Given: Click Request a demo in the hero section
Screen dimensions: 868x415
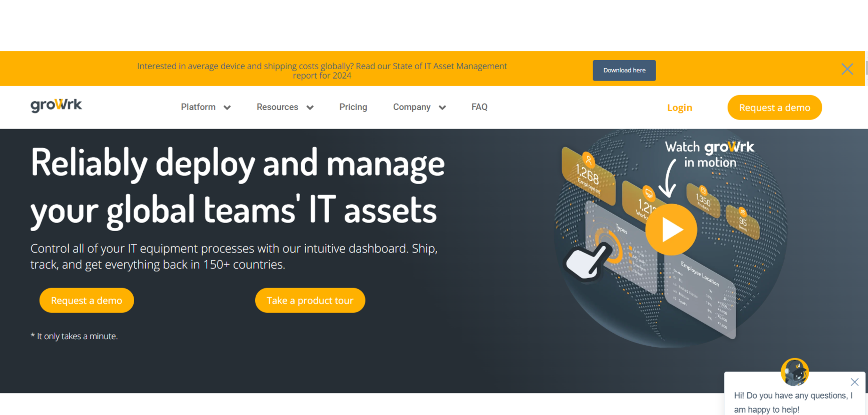Looking at the screenshot, I should (x=87, y=300).
